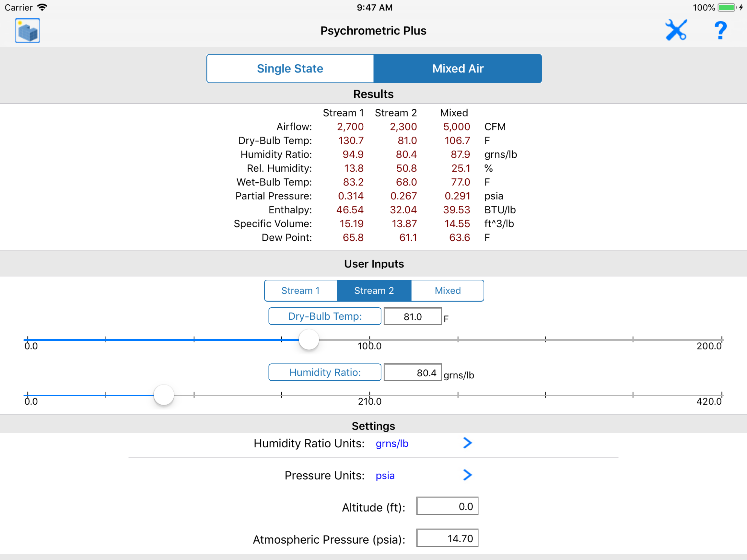This screenshot has height=560, width=747.
Task: Select the Stream 2 input segment
Action: click(374, 290)
